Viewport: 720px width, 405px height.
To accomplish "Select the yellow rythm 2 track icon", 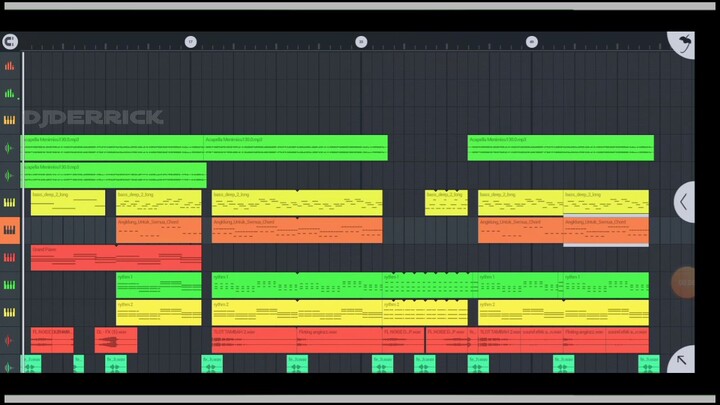I will tap(10, 313).
